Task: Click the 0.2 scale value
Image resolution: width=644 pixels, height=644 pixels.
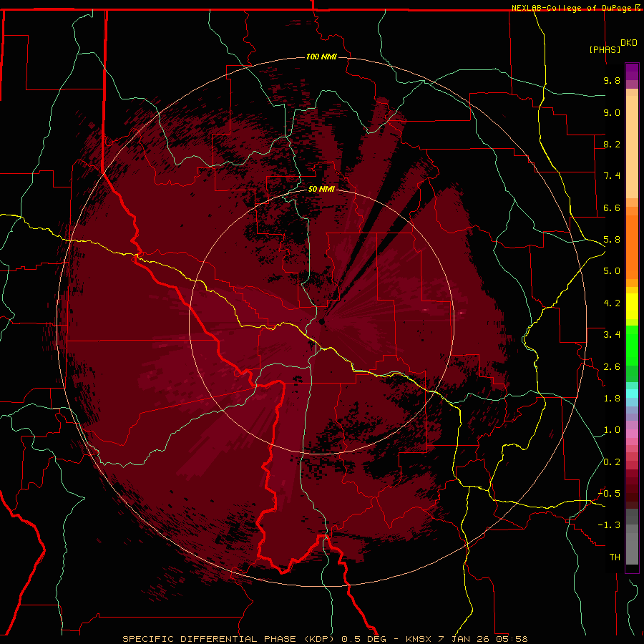Action: click(x=612, y=462)
